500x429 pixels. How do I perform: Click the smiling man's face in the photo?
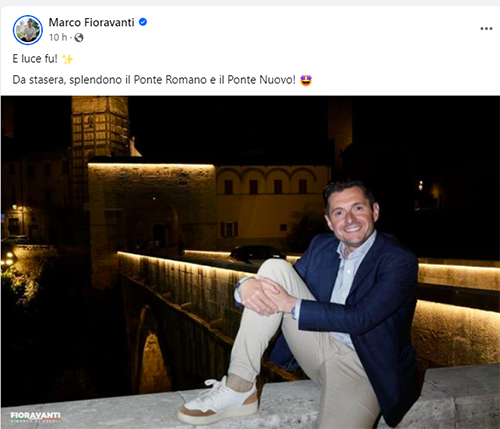[x=352, y=213]
